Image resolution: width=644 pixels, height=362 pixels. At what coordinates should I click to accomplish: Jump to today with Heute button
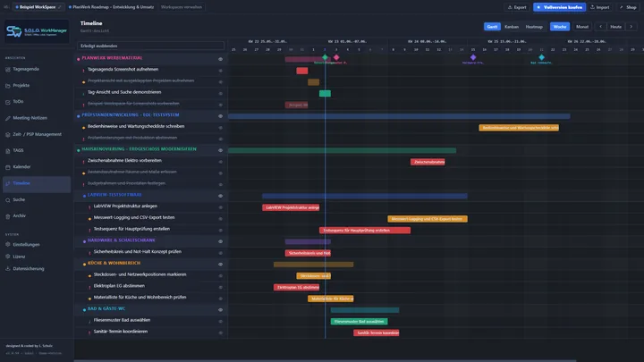pos(615,27)
